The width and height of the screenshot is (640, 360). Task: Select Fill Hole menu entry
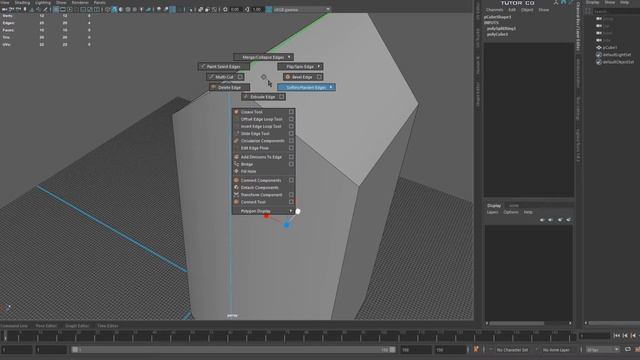pos(248,171)
